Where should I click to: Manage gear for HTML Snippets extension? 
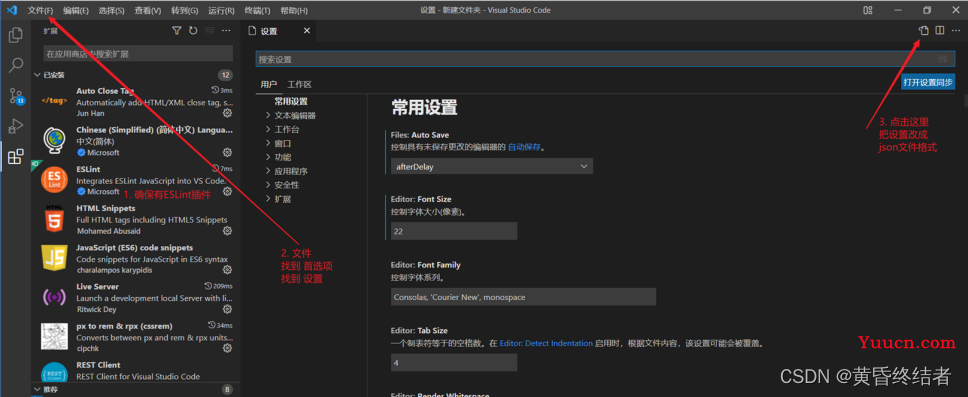click(x=227, y=230)
